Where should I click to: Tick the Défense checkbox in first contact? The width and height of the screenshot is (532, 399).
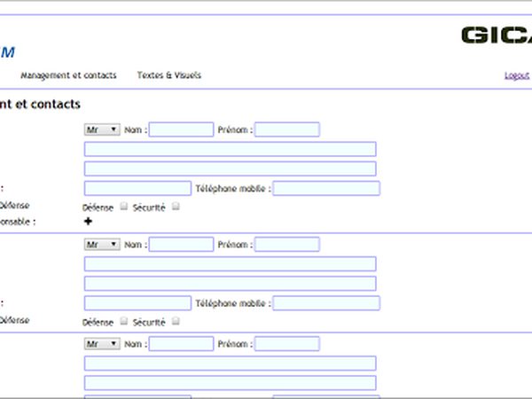click(x=124, y=206)
